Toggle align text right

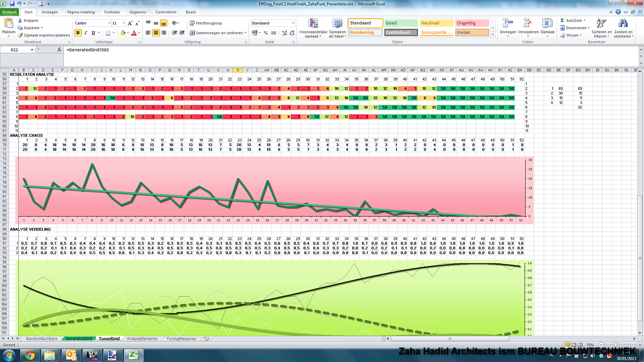tap(163, 33)
